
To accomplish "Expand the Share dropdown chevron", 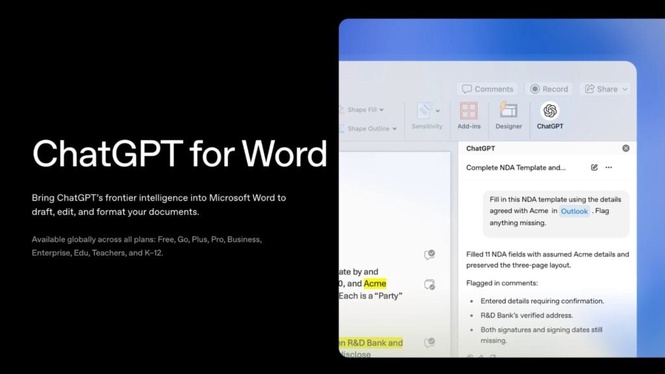I will tap(625, 89).
